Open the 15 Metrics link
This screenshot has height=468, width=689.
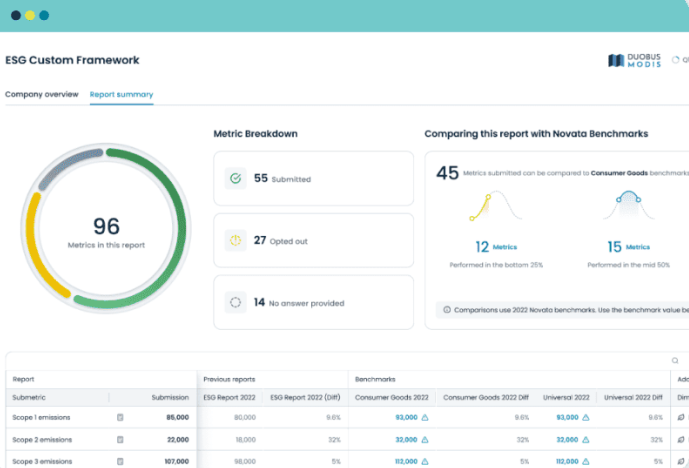(x=628, y=246)
